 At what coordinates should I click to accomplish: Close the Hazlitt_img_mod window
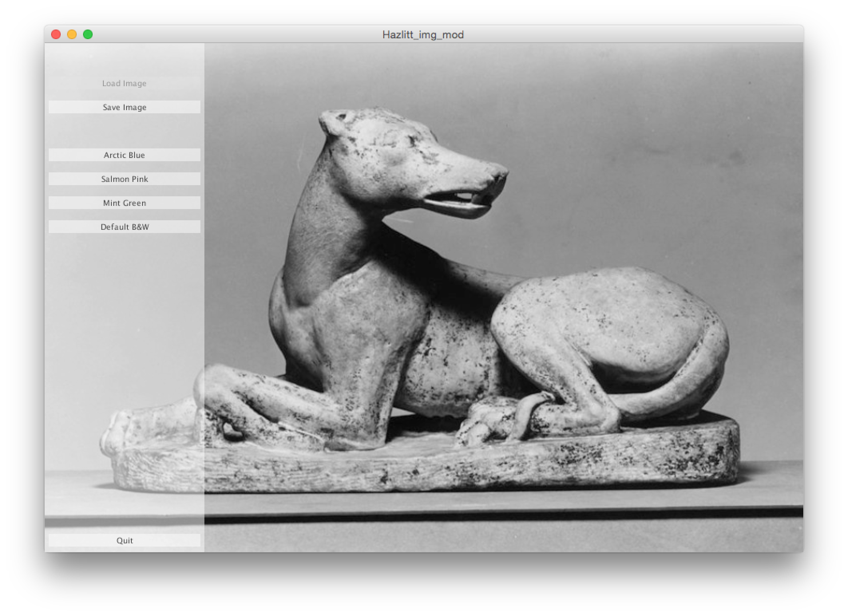56,35
